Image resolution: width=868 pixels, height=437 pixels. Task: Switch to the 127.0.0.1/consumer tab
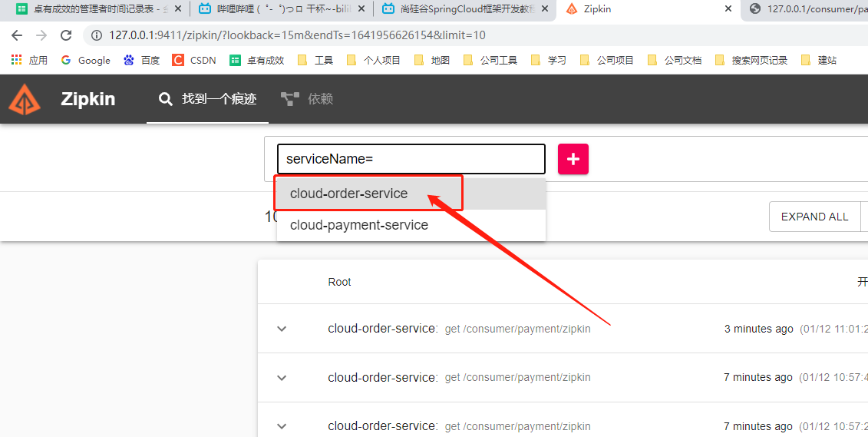[805, 9]
